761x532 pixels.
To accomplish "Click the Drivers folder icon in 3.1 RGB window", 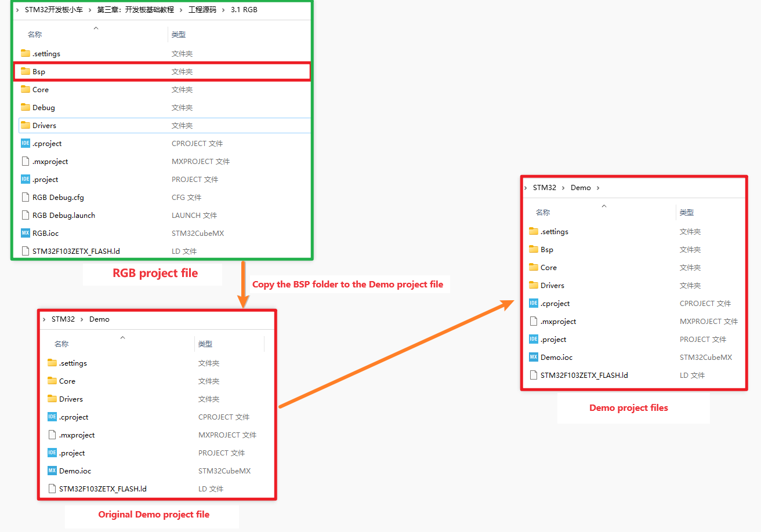I will click(25, 125).
